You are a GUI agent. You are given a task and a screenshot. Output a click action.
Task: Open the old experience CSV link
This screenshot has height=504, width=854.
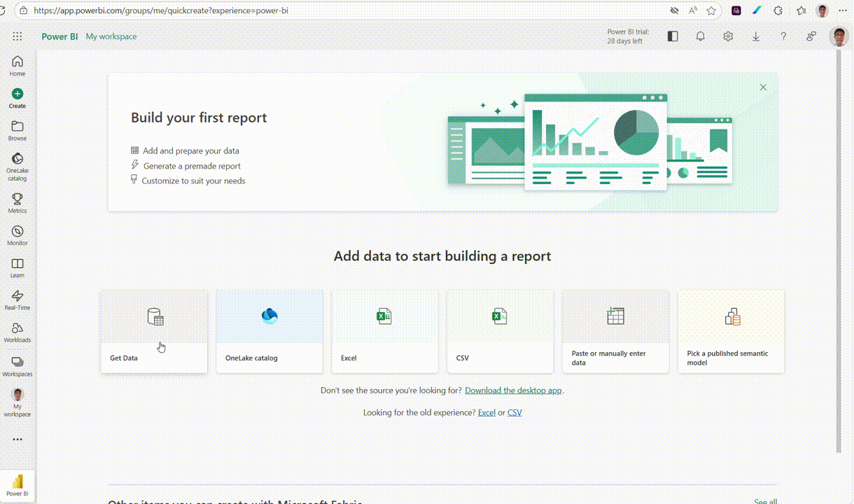click(514, 413)
